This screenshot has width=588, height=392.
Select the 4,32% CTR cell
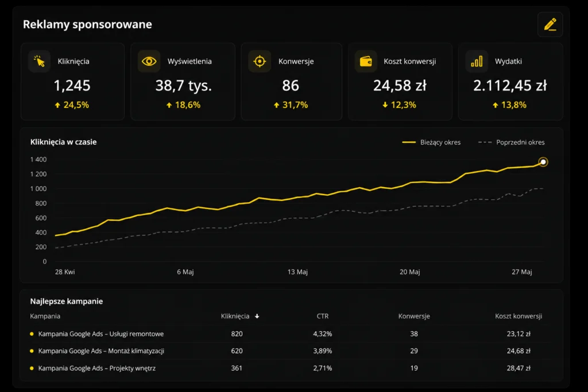(323, 334)
